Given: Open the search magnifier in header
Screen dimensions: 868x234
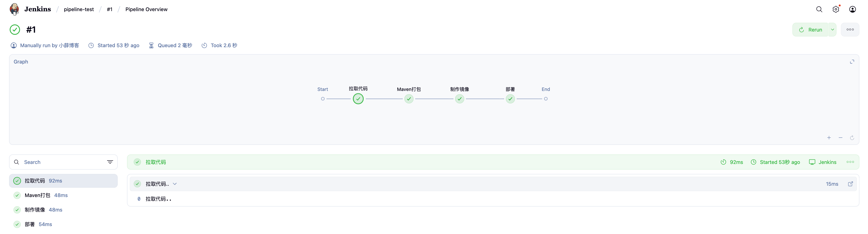Looking at the screenshot, I should click(819, 10).
